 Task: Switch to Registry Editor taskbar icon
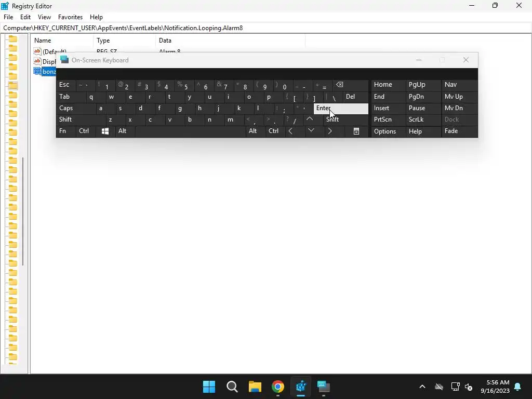pyautogui.click(x=301, y=387)
